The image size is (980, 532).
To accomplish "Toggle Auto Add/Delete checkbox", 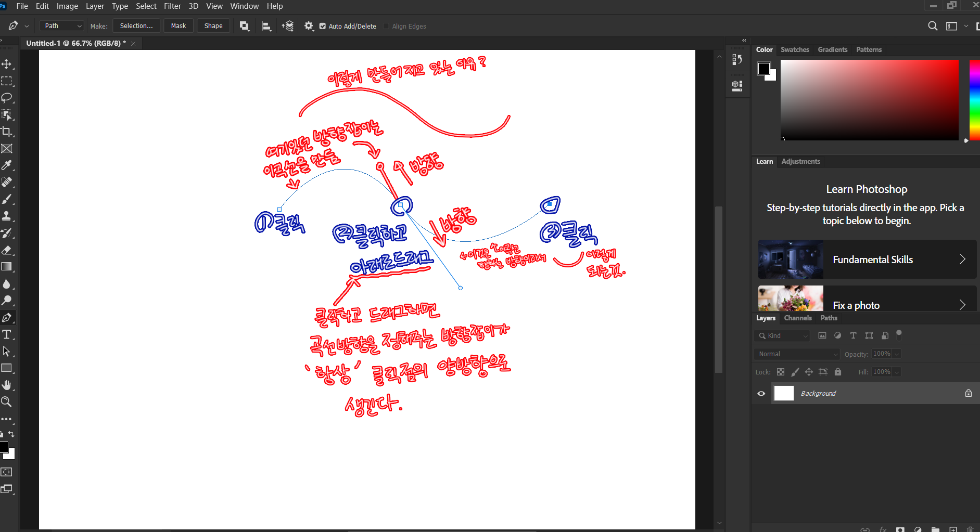I will point(323,26).
